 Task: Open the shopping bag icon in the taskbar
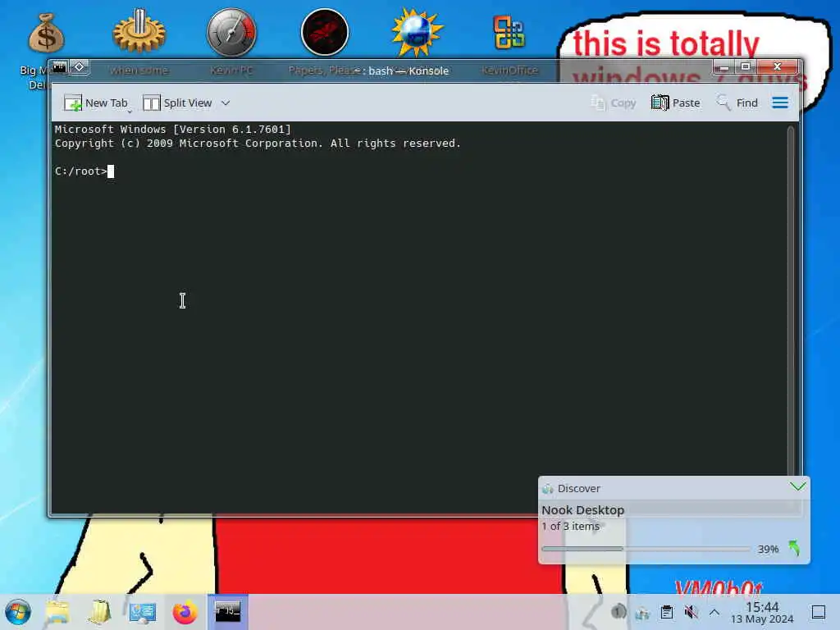[x=100, y=612]
